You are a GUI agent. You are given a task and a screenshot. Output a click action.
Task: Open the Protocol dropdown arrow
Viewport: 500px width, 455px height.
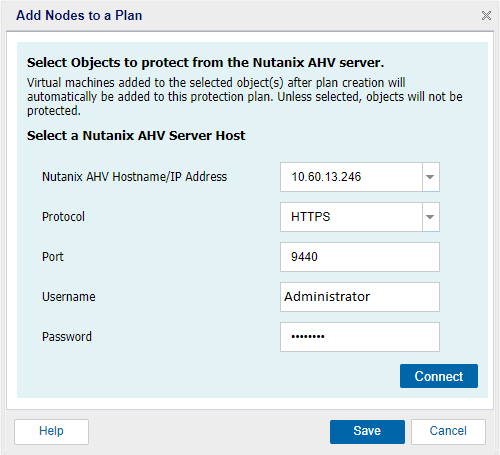(431, 217)
